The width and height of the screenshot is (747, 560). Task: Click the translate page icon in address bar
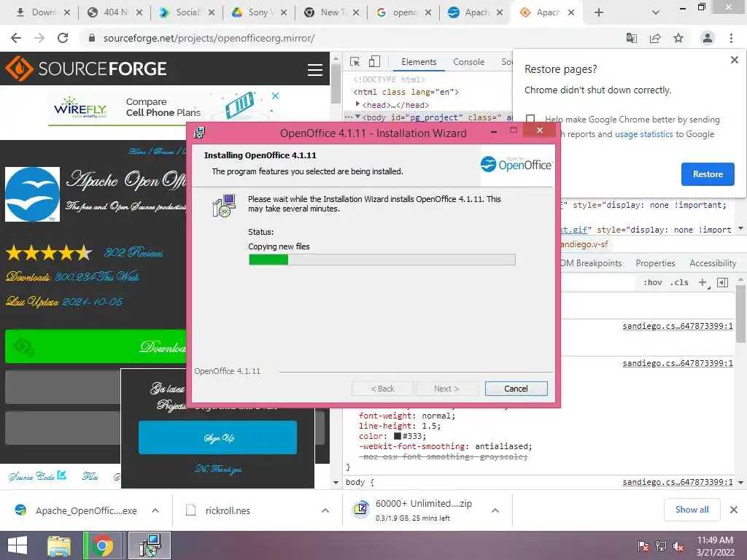tap(632, 38)
